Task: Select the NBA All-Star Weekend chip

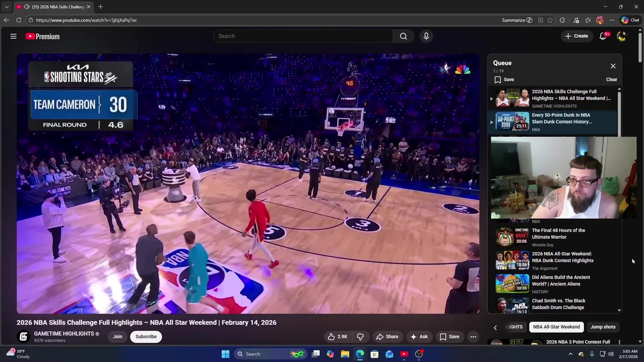Action: click(556, 327)
